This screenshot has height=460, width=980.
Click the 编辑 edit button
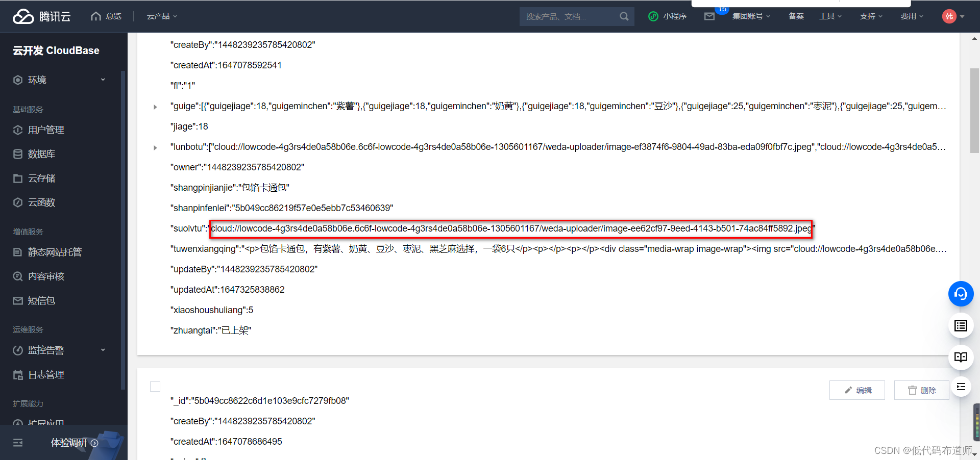[857, 390]
